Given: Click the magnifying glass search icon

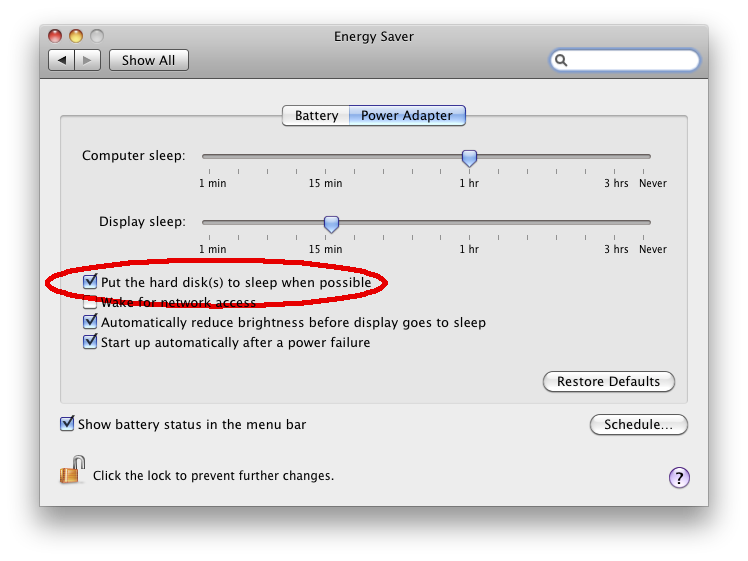Looking at the screenshot, I should click(561, 60).
